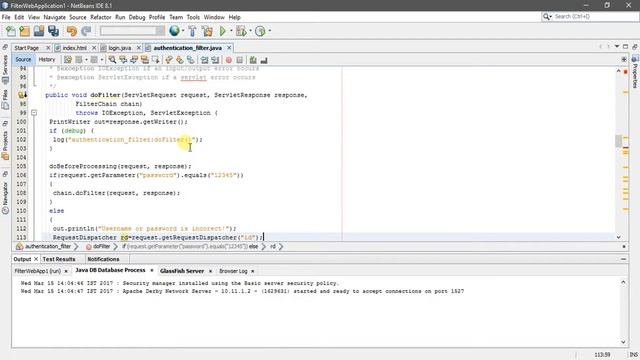This screenshot has height=360, width=640.
Task: Close the authentication_filter.java tab
Action: [x=229, y=48]
